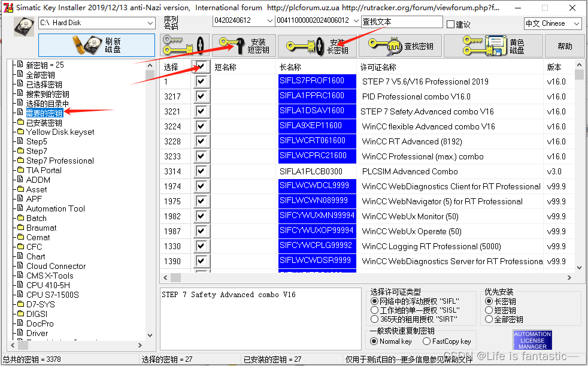This screenshot has height=366, width=588.
Task: Choose the FastCopy key option
Action: click(x=426, y=341)
